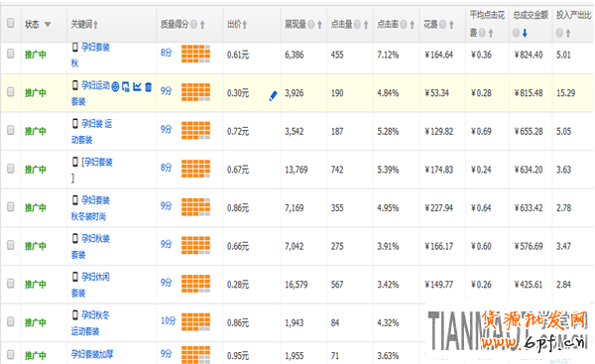Click the circular globe icon beside 孕妇运动
Viewport: 595px width, 364px height.
pyautogui.click(x=115, y=86)
